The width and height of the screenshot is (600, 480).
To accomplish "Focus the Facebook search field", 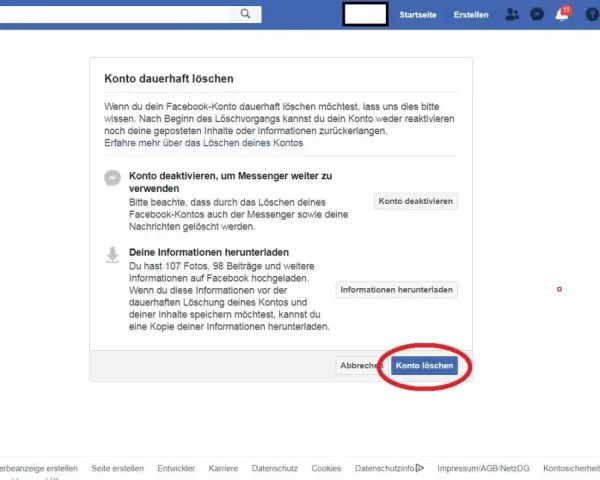I will coord(115,14).
